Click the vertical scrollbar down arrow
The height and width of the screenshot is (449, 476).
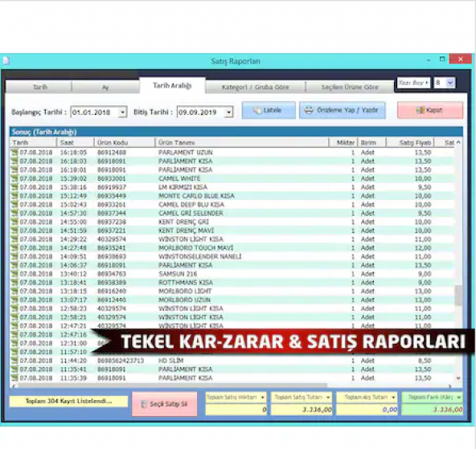point(458,378)
